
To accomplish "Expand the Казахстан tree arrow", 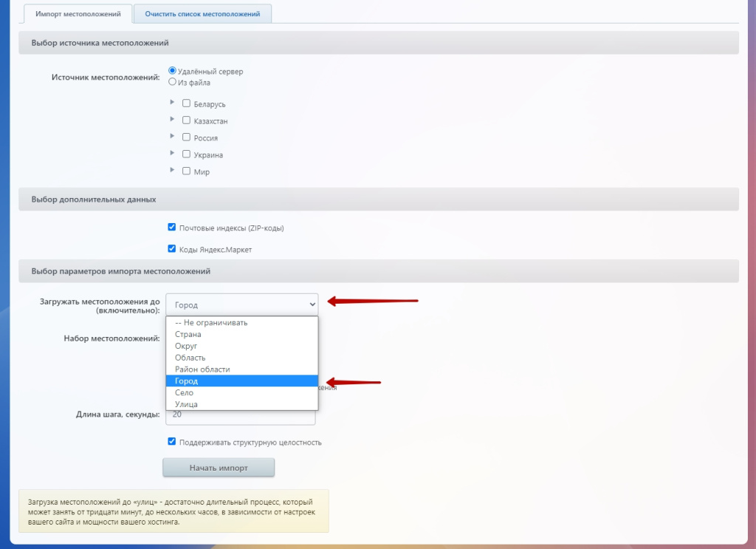I will (x=172, y=120).
